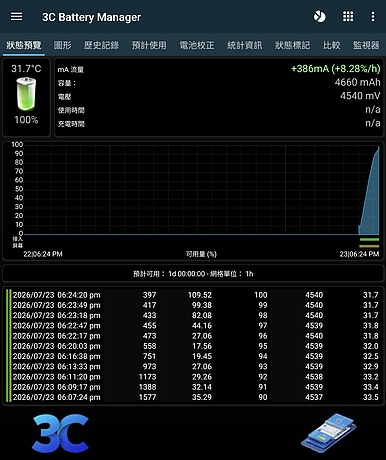Tap the 100% battery level text

point(26,120)
